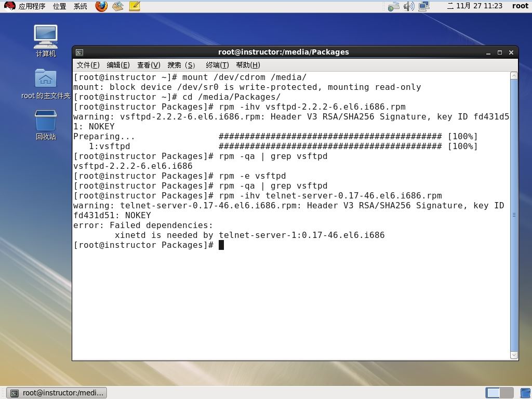The height and width of the screenshot is (399, 532).
Task: Open the display monitors tray icon
Action: pos(424,6)
